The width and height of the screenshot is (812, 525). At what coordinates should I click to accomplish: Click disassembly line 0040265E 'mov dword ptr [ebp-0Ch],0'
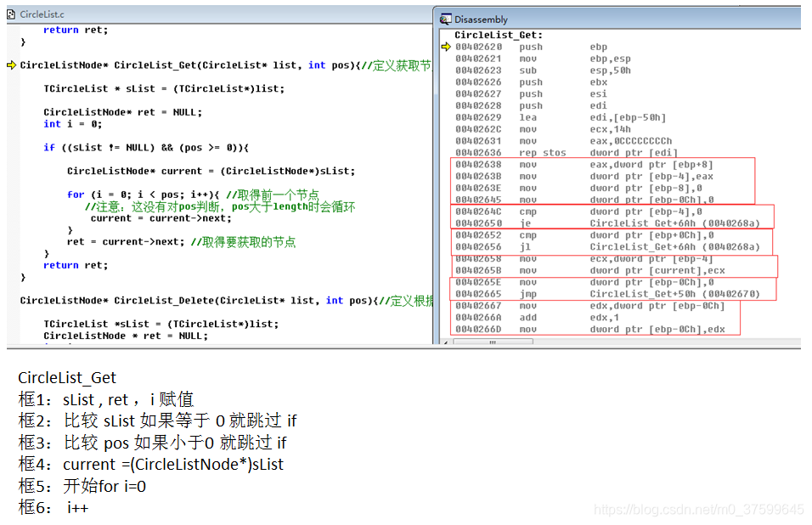(x=584, y=282)
